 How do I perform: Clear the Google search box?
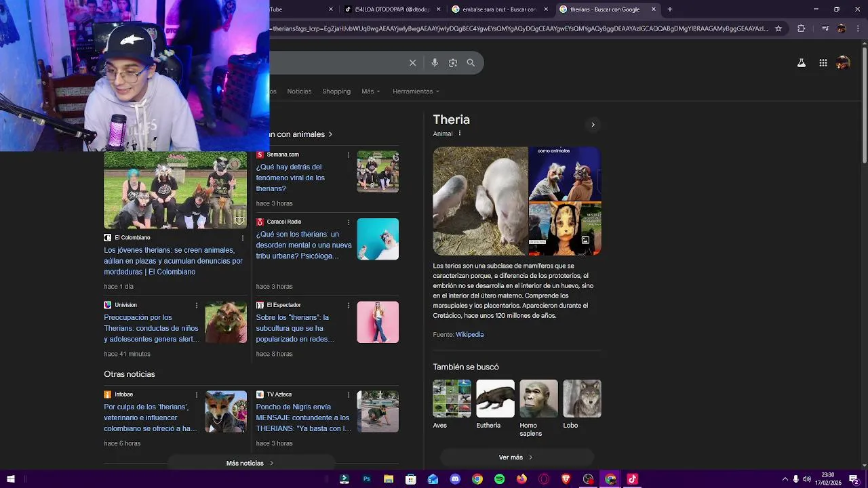412,63
